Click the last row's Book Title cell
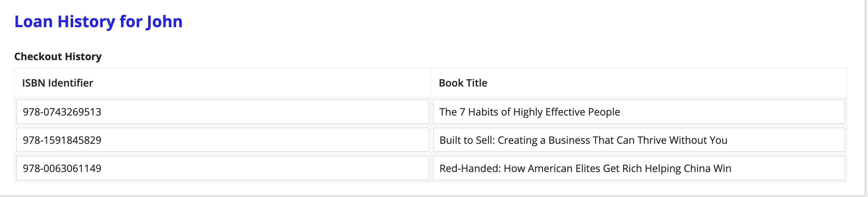 639,168
